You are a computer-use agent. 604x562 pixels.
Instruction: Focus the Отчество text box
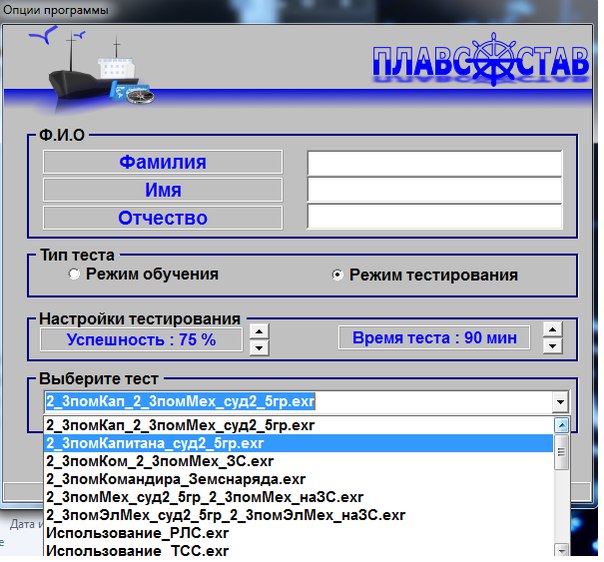pos(434,217)
